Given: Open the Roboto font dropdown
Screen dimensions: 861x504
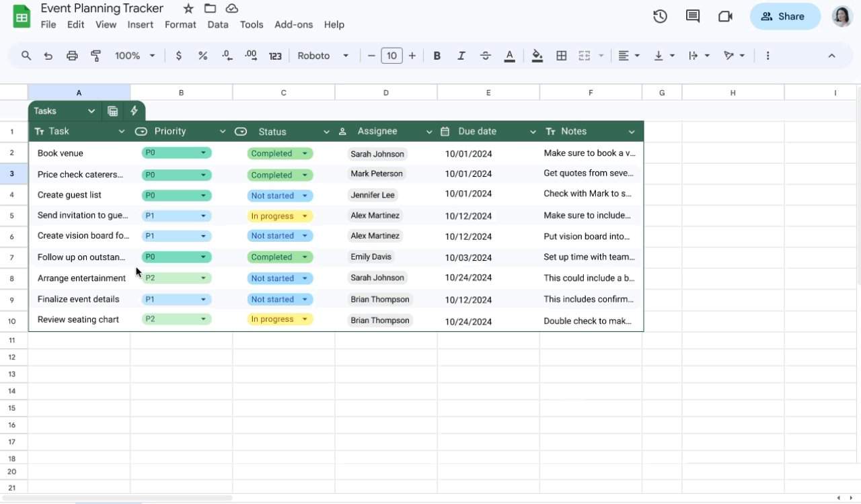Looking at the screenshot, I should click(323, 56).
